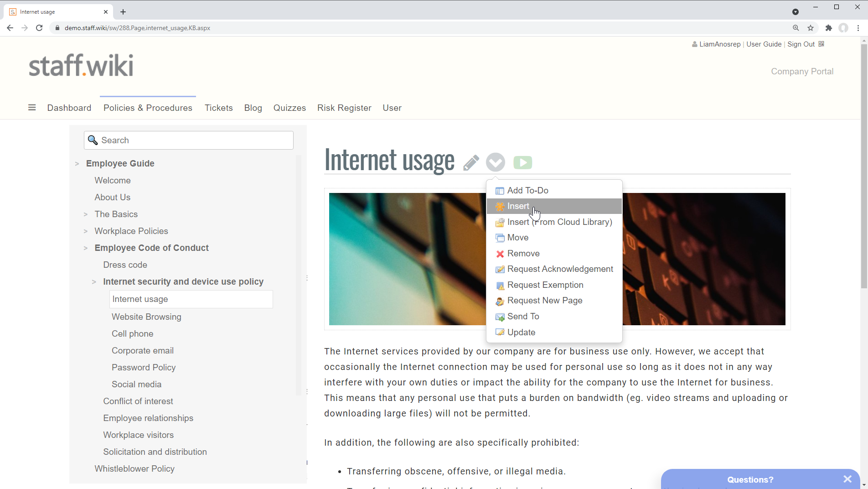Go back with the browser back arrow
Image resolution: width=868 pixels, height=489 pixels.
10,28
